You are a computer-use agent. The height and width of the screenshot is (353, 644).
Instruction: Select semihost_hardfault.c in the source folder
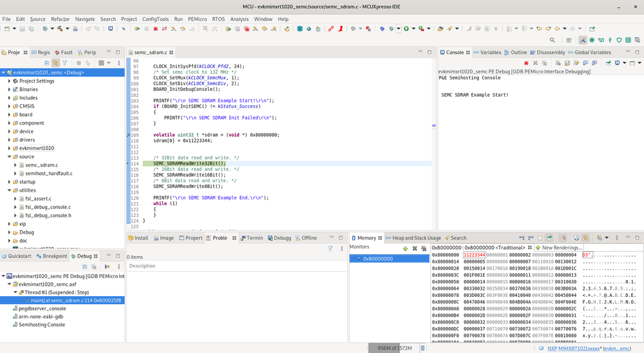(x=48, y=174)
